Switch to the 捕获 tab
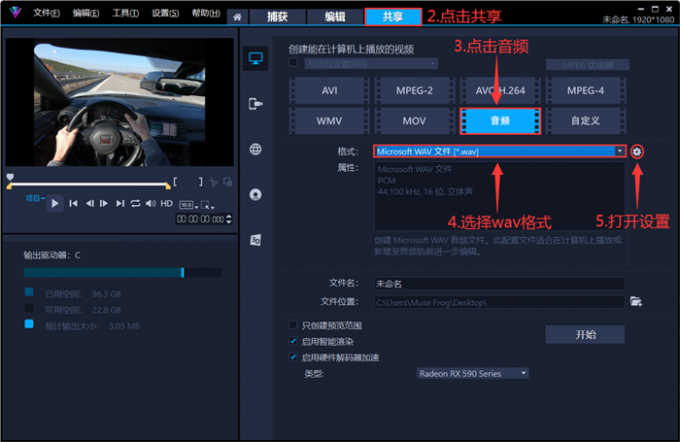 (x=277, y=17)
